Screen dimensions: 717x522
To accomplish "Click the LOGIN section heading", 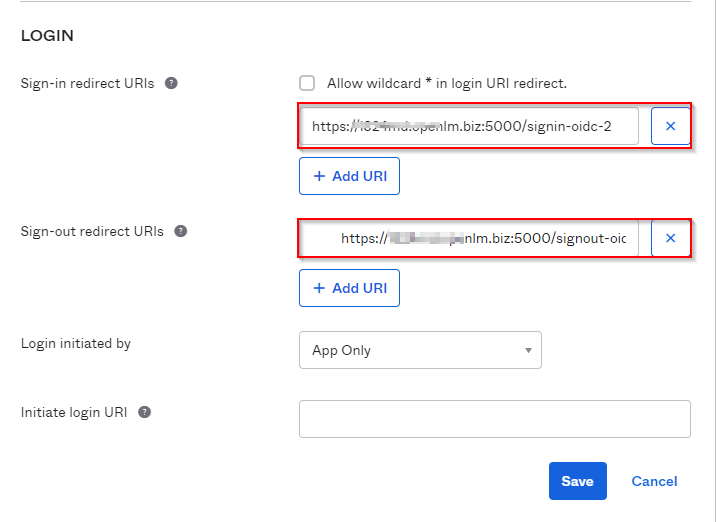I will click(x=47, y=36).
